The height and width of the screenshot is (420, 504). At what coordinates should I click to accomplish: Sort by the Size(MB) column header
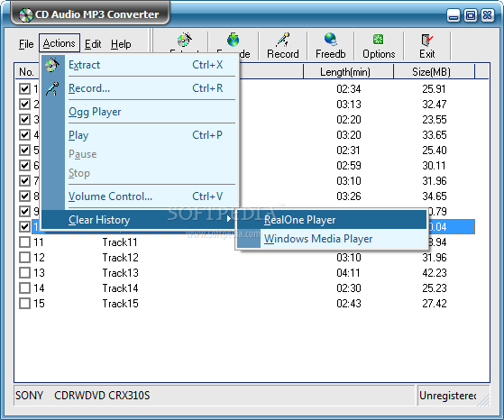click(x=434, y=72)
